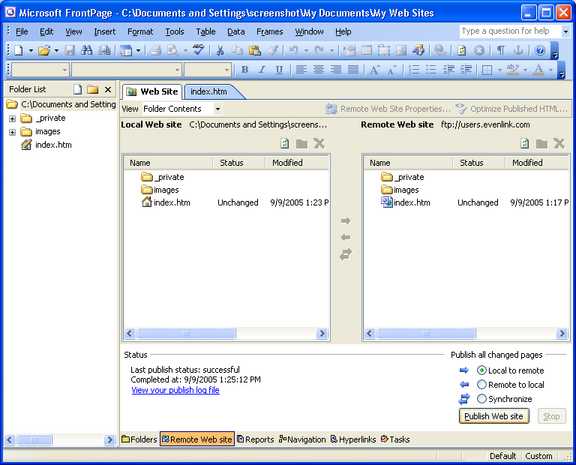Viewport: 576px width, 465px height.
Task: Expand the images folder tree node
Action: [12, 132]
